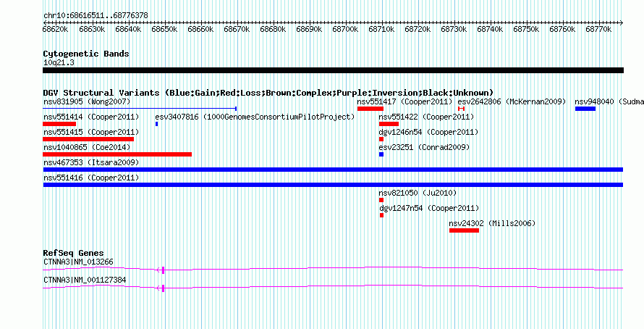Click the nsv551417 (Cooper2011) label
The height and width of the screenshot is (329, 644).
click(404, 101)
